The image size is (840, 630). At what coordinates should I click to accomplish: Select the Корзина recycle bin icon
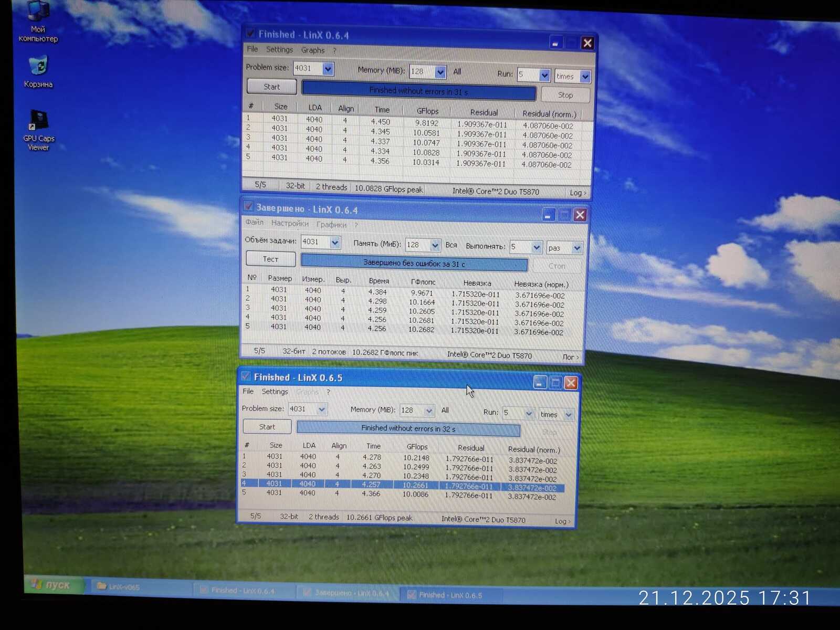coord(38,72)
